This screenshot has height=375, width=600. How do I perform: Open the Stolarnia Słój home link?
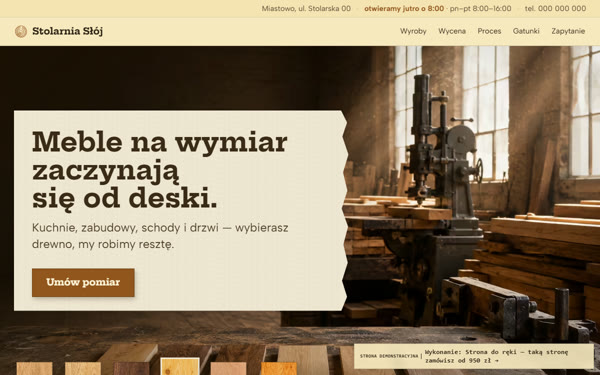(59, 31)
